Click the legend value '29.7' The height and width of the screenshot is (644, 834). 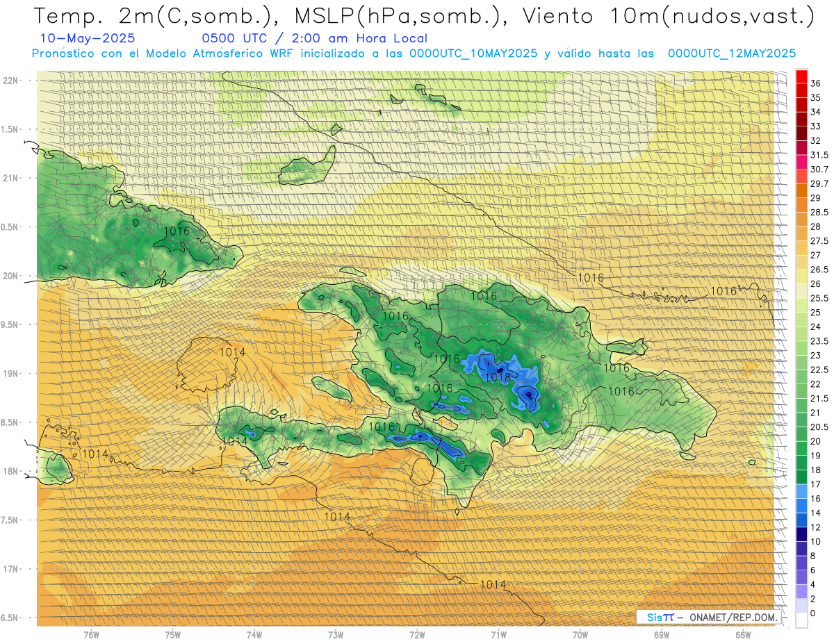819,183
